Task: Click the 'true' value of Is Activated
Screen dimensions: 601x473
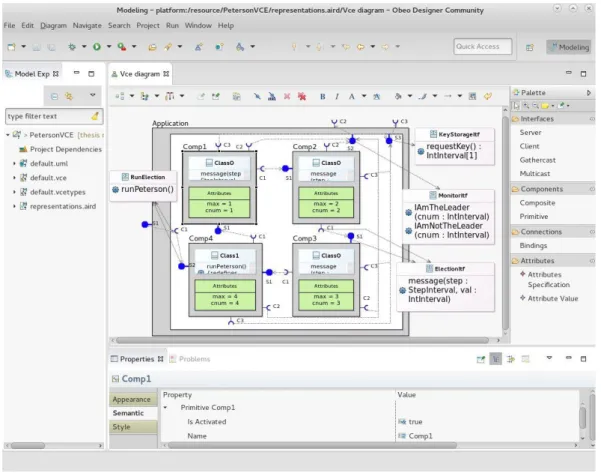Action: click(x=415, y=422)
